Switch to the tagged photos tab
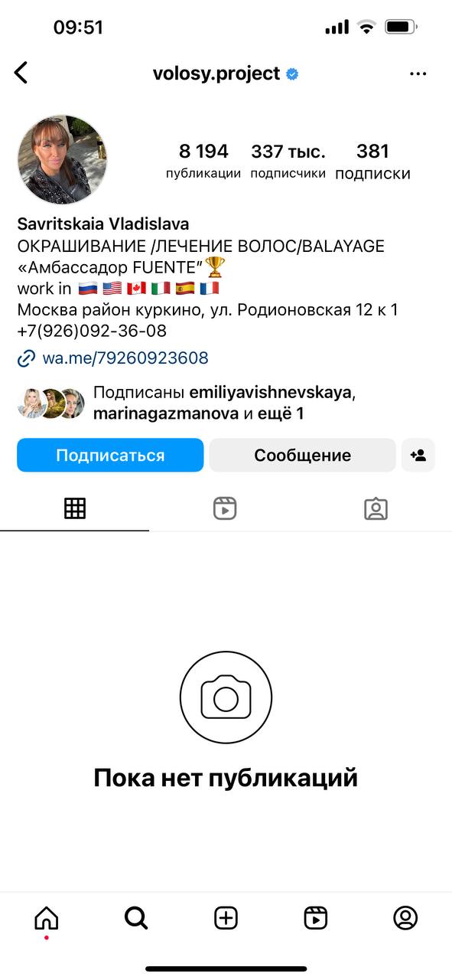 (376, 508)
